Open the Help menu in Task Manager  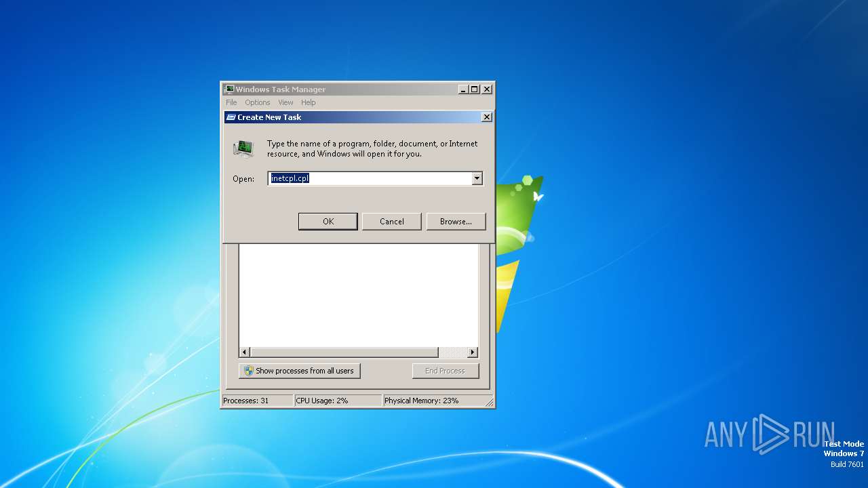pos(309,102)
